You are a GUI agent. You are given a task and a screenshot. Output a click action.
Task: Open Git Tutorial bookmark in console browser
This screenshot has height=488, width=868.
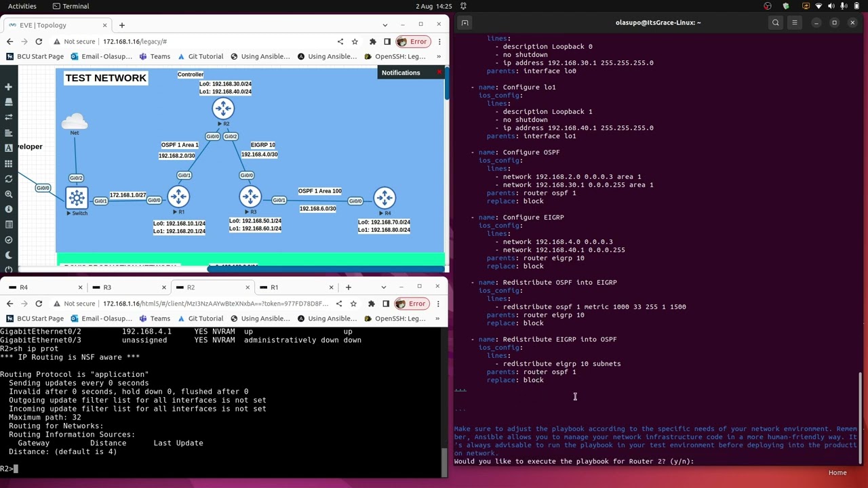click(200, 319)
